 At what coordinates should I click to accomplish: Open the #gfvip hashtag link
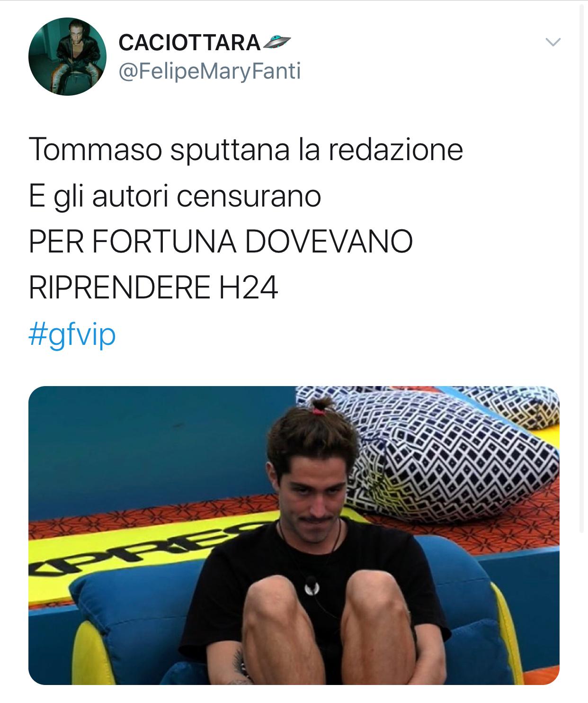72,335
